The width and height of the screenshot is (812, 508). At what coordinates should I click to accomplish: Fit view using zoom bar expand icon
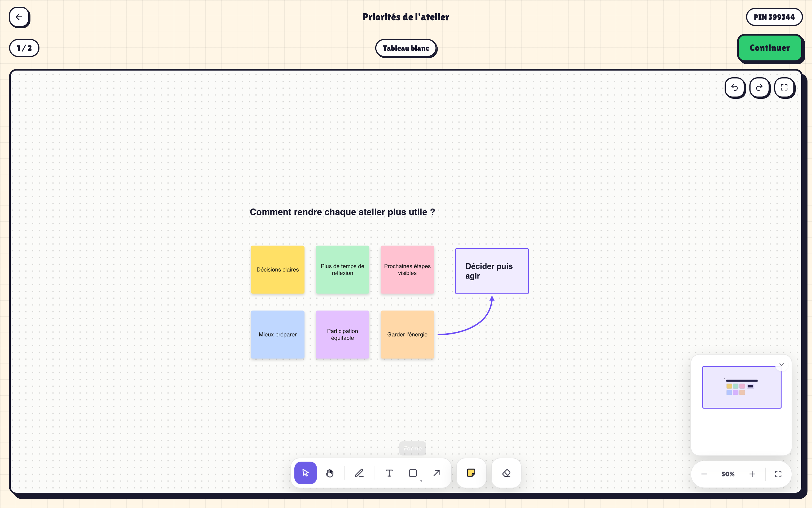tap(778, 474)
